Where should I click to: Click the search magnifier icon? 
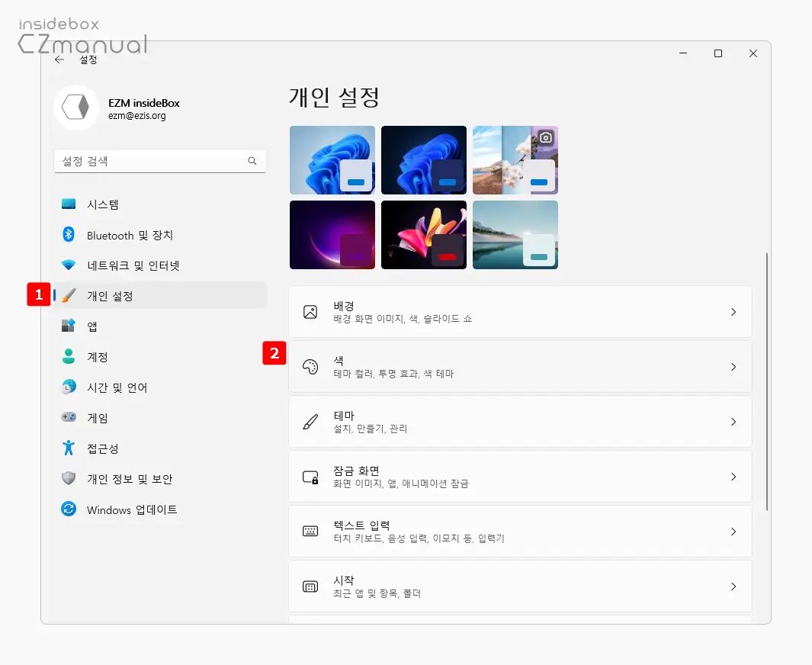pyautogui.click(x=252, y=162)
